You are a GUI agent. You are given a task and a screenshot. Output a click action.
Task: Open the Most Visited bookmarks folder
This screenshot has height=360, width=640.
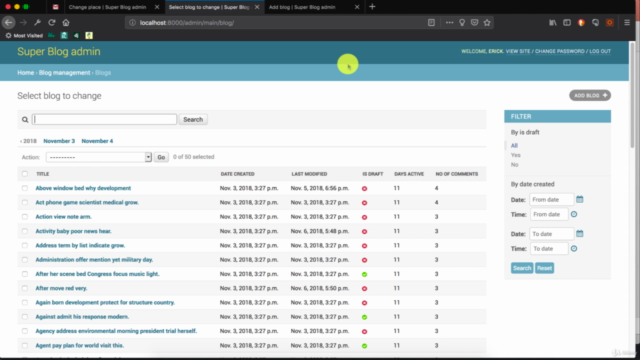(24, 36)
